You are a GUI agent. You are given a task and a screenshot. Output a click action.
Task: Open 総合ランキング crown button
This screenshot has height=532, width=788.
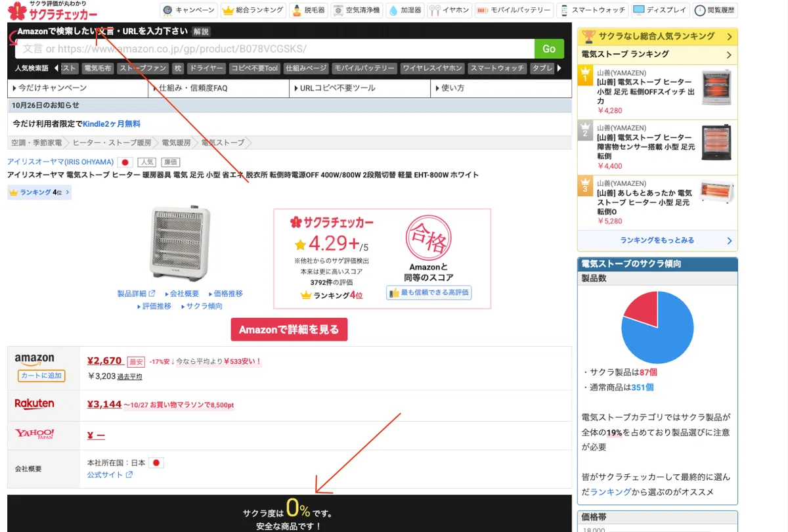pos(253,11)
